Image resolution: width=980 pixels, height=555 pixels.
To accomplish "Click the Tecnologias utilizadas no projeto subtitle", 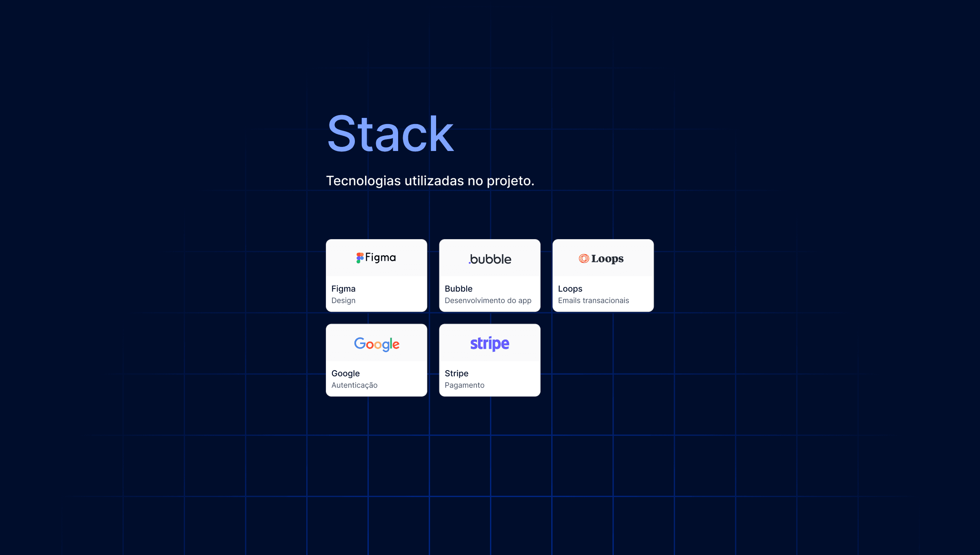I will tap(430, 180).
